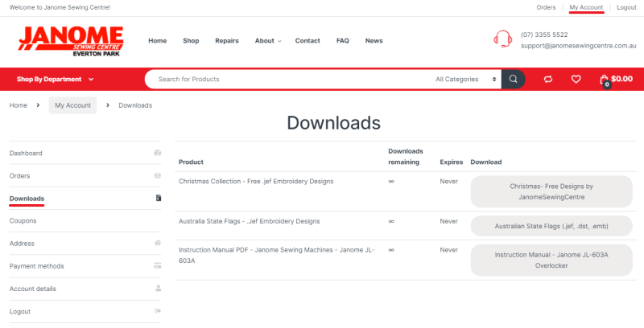The height and width of the screenshot is (328, 644).
Task: Open Account details in sidebar
Action: (x=32, y=289)
